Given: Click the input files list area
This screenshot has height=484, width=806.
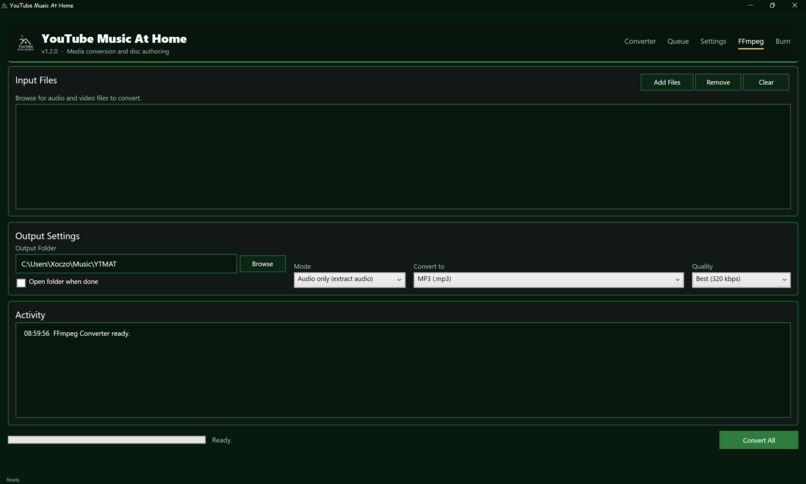Looking at the screenshot, I should coord(402,157).
